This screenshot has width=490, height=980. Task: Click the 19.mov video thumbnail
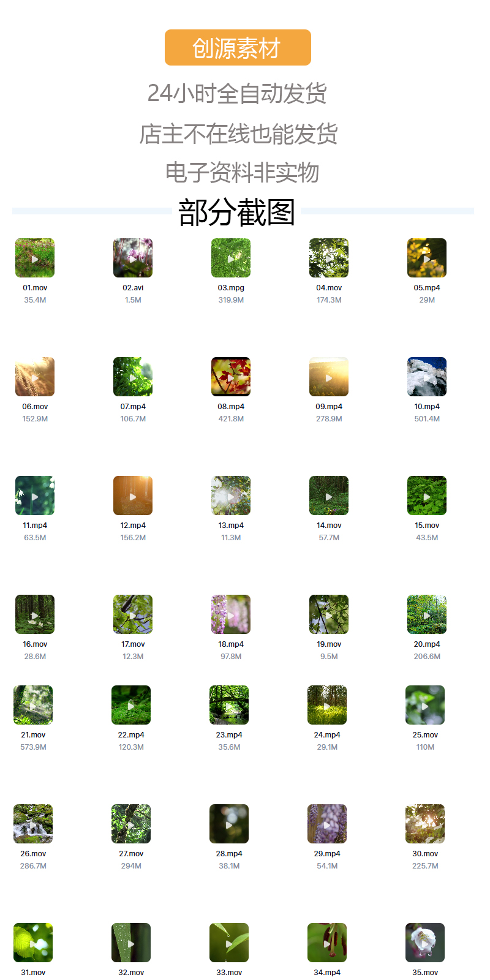click(x=329, y=614)
